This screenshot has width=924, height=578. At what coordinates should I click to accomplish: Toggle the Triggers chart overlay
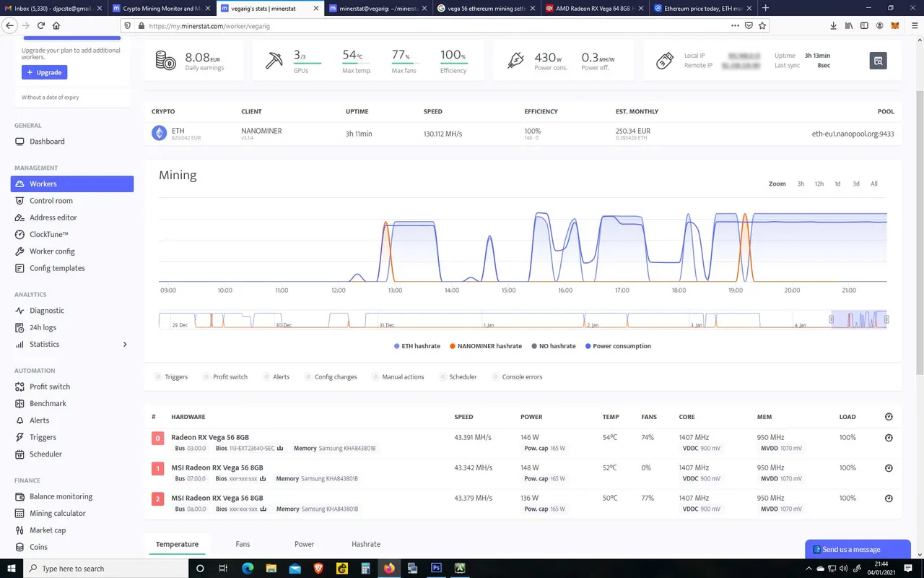tap(171, 377)
